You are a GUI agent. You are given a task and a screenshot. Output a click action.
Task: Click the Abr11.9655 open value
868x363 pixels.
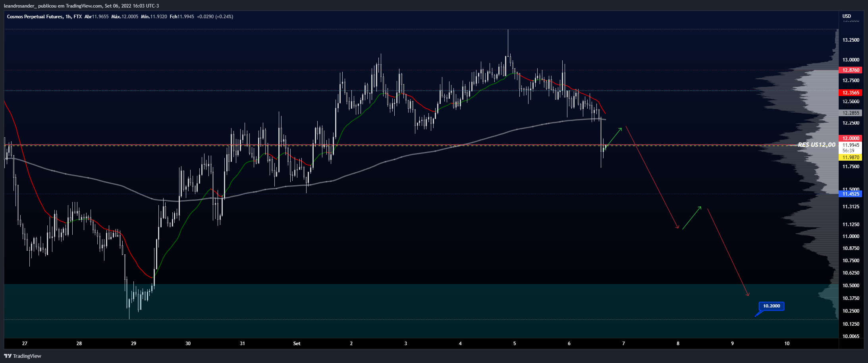pos(96,17)
